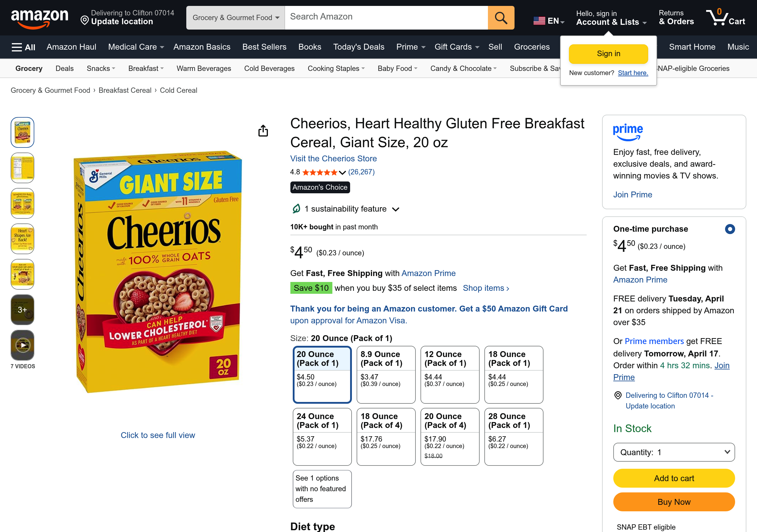Viewport: 757px width, 532px height.
Task: Click the Add to cart button
Action: [674, 478]
